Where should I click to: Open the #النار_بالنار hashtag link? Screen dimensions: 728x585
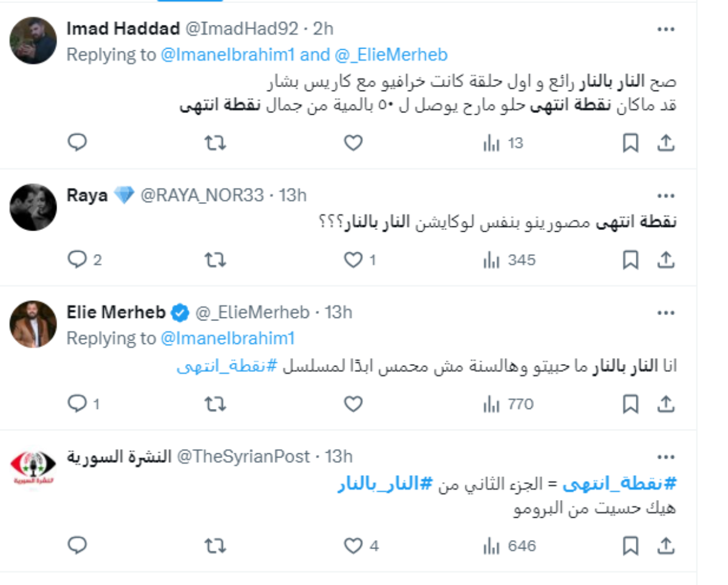pos(385,484)
